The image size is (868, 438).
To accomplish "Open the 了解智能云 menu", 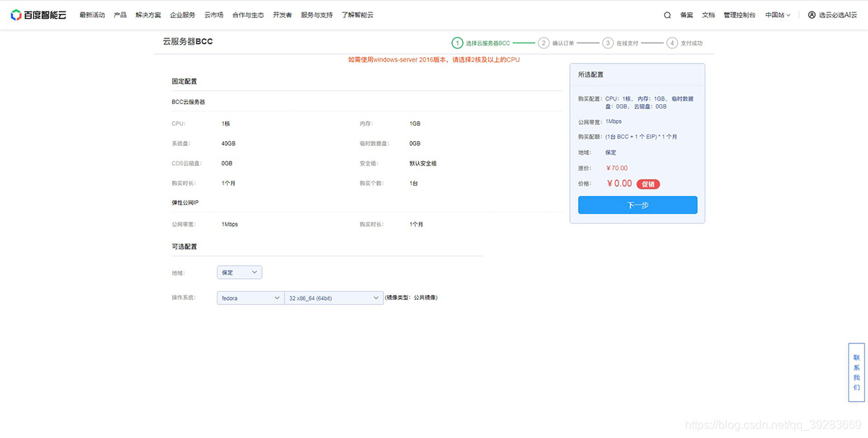I will click(x=357, y=14).
